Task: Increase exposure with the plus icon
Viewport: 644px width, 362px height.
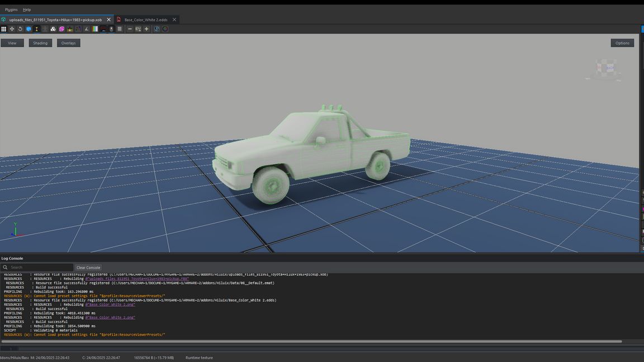Action: tap(146, 29)
